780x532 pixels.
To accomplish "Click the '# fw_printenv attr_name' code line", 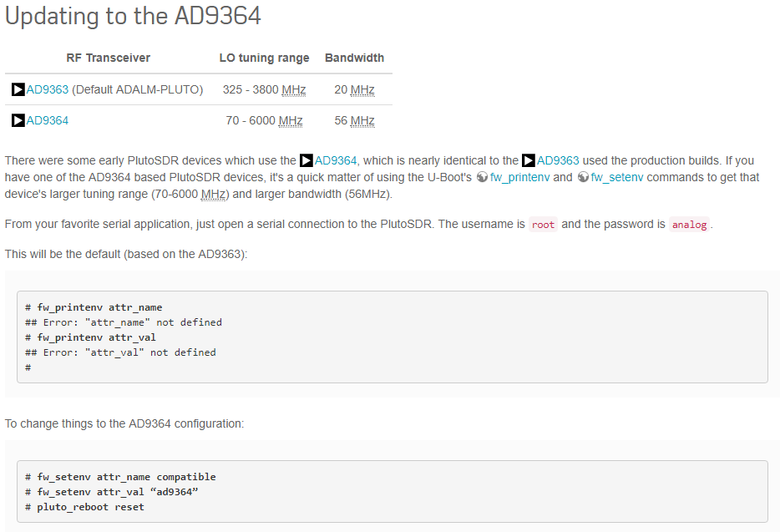I will pyautogui.click(x=94, y=307).
